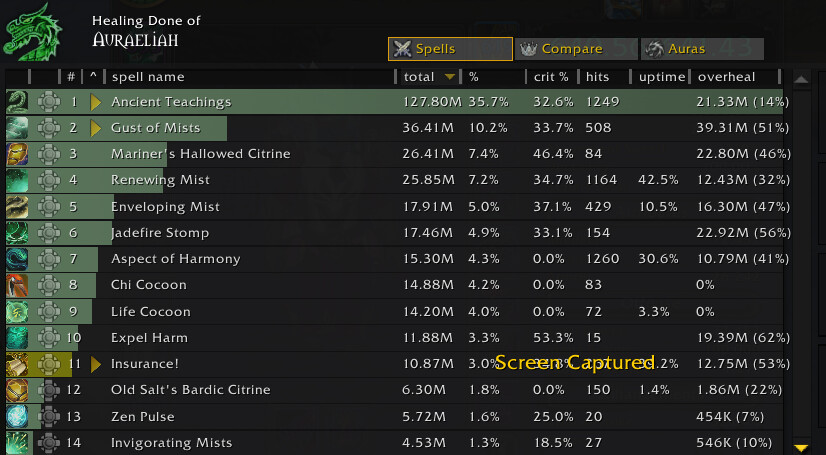Toggle the cross-shaped button beside Life Cocoon

(x=48, y=311)
